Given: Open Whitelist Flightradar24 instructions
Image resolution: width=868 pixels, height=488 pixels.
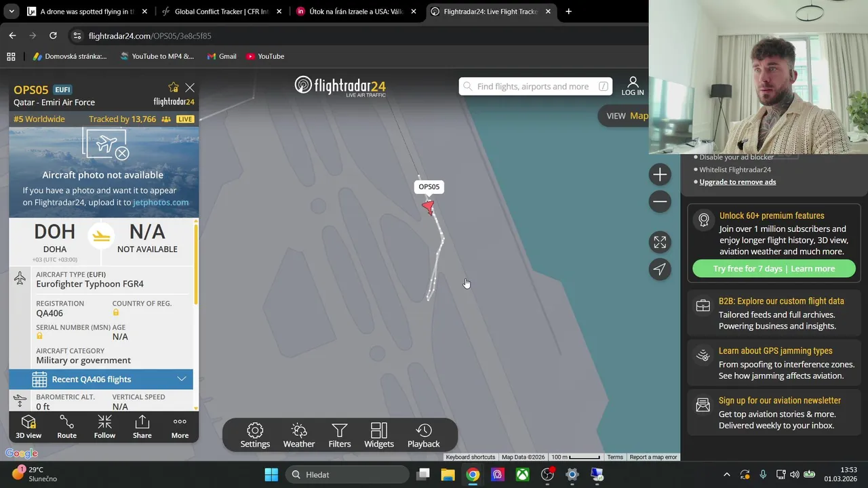Looking at the screenshot, I should [x=735, y=169].
